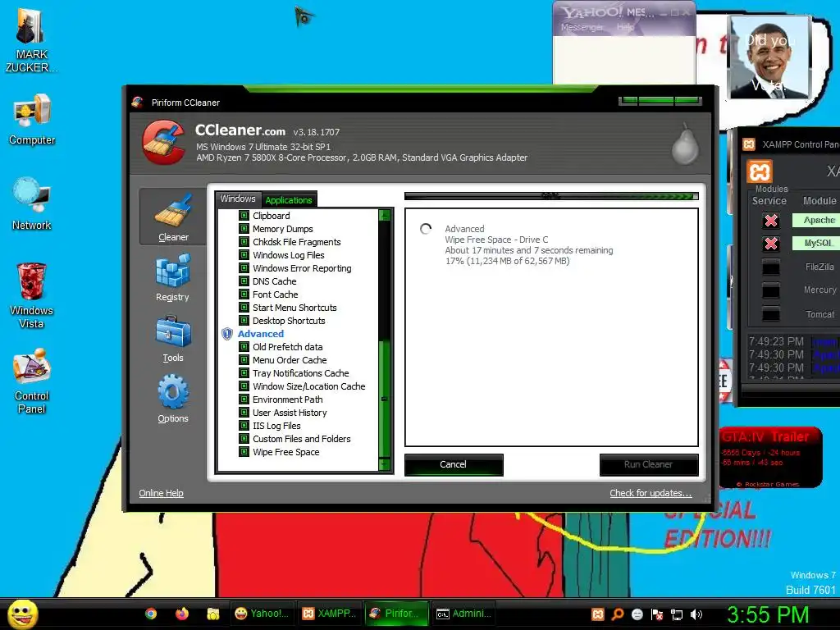Toggle Apache service checkbox in XAMPP
This screenshot has height=630, width=840.
pos(771,221)
